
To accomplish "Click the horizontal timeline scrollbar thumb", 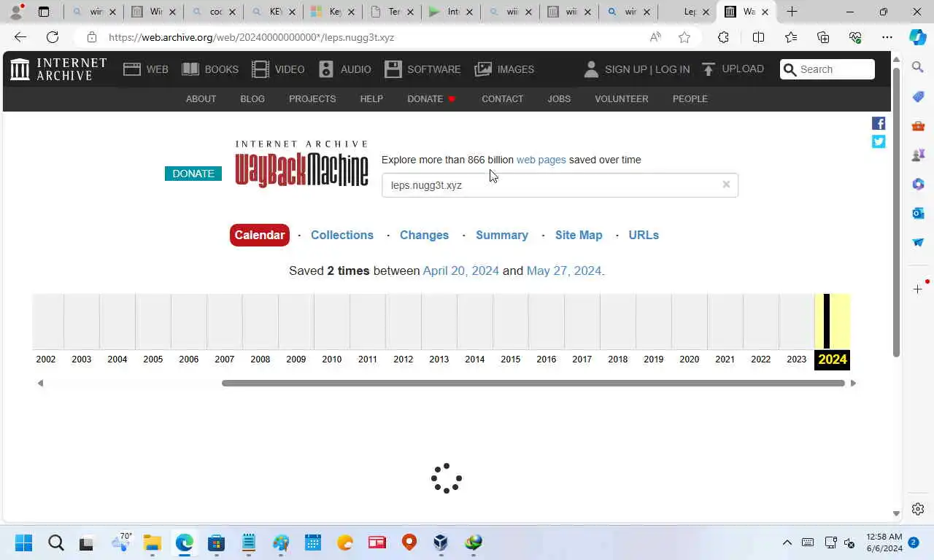I will pos(533,383).
